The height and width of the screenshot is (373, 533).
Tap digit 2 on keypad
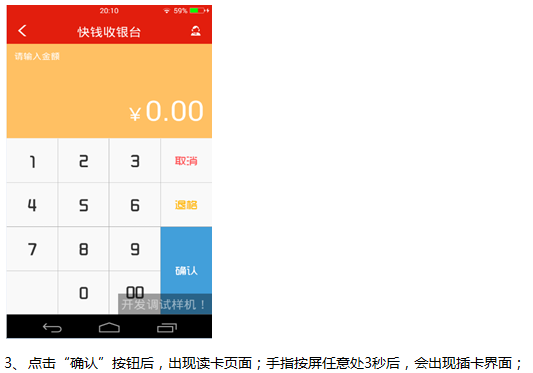pyautogui.click(x=84, y=161)
